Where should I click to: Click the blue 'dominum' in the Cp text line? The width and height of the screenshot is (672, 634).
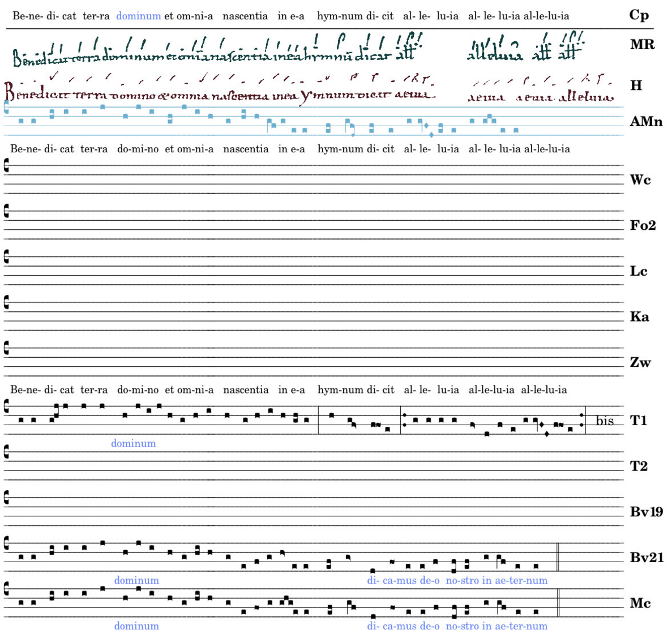[x=138, y=16]
